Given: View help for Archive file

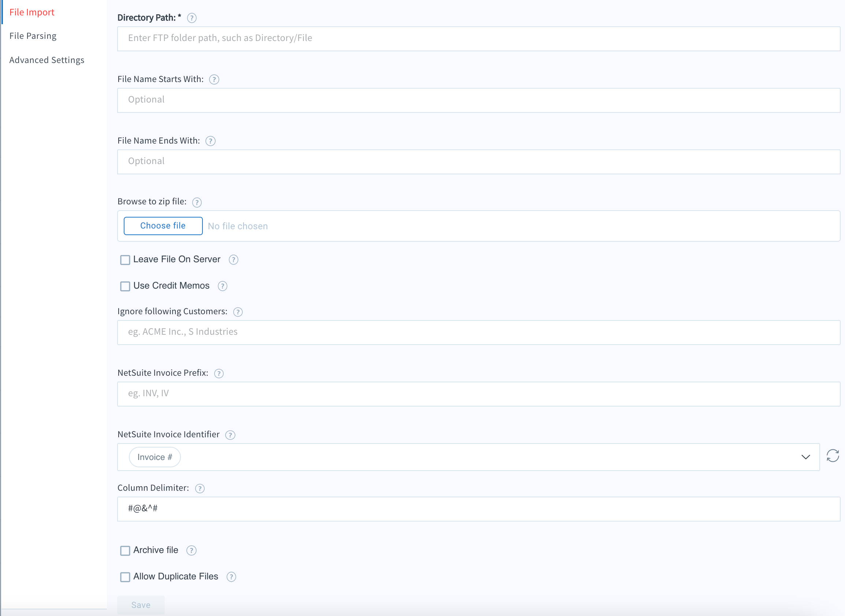Looking at the screenshot, I should pyautogui.click(x=191, y=550).
